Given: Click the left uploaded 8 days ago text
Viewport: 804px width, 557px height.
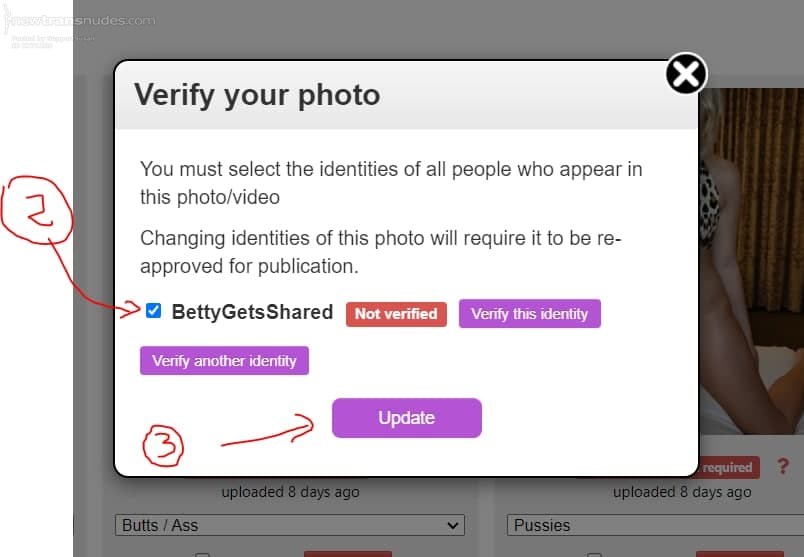Looking at the screenshot, I should pyautogui.click(x=290, y=492).
